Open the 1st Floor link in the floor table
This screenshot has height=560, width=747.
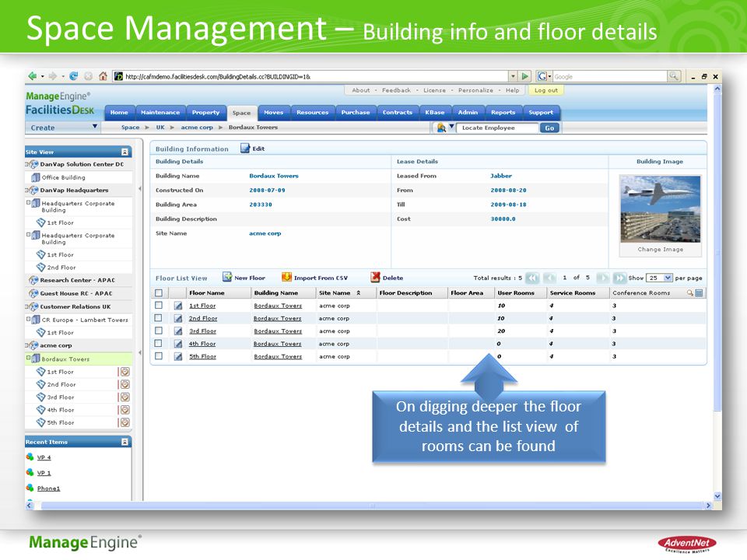point(202,306)
